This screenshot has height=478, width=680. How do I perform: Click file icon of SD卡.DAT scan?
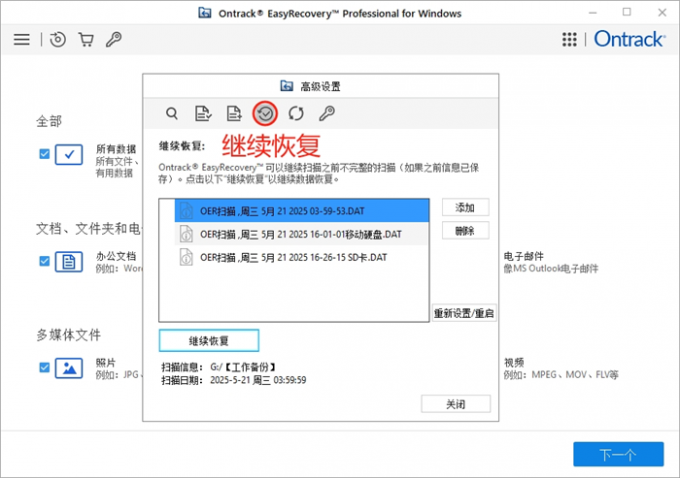pos(186,257)
